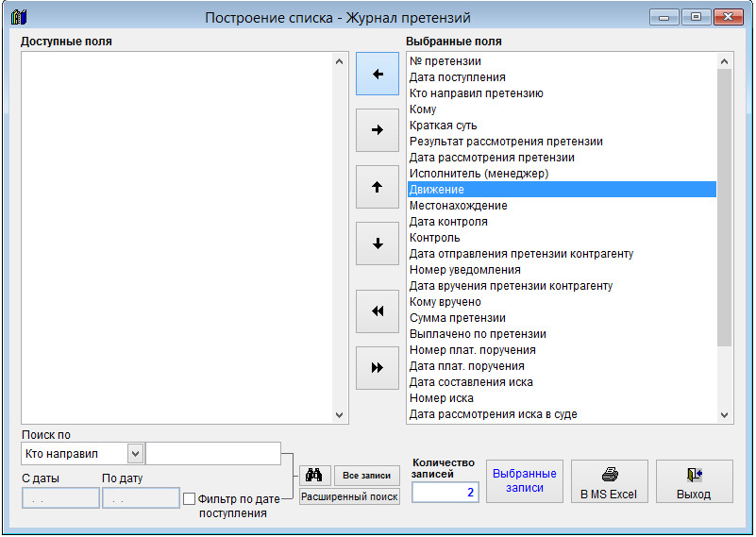Select 'Номер иска' field

[x=562, y=397]
